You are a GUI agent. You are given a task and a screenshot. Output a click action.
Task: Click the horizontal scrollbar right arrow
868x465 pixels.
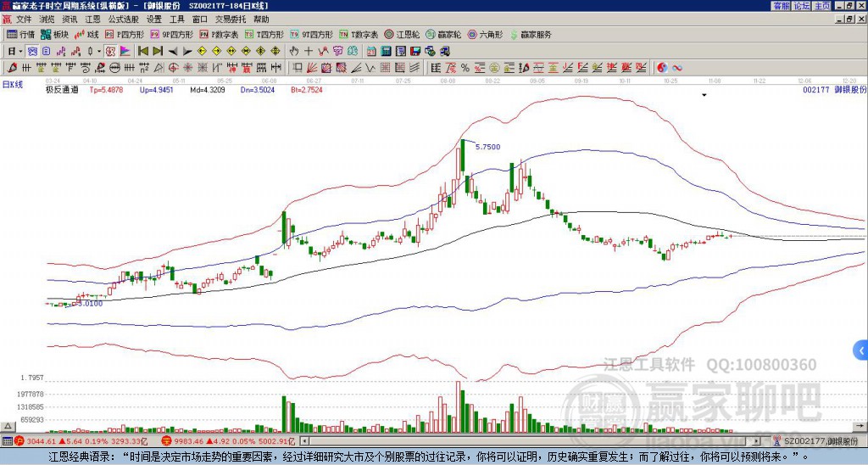(757, 441)
